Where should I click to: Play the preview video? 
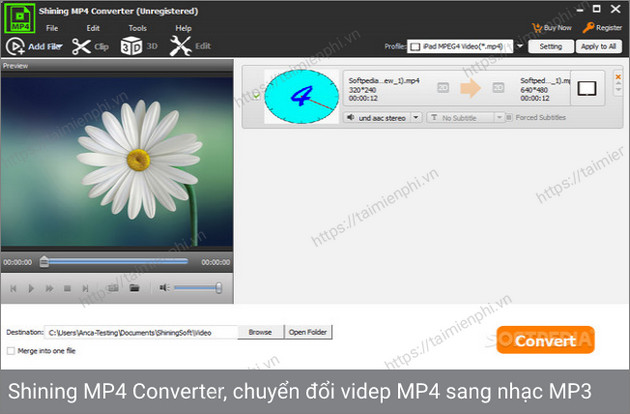tap(31, 288)
